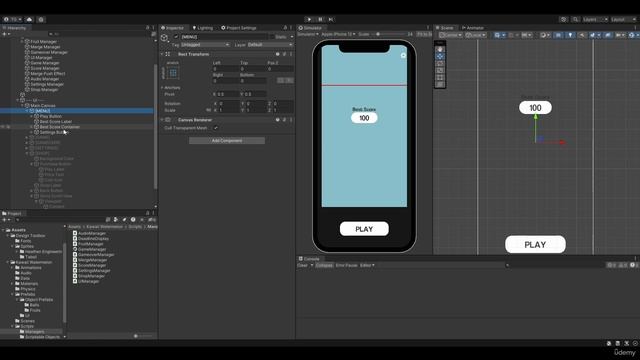
Task: Click PLAY button in the Simulator phone
Action: [x=364, y=229]
